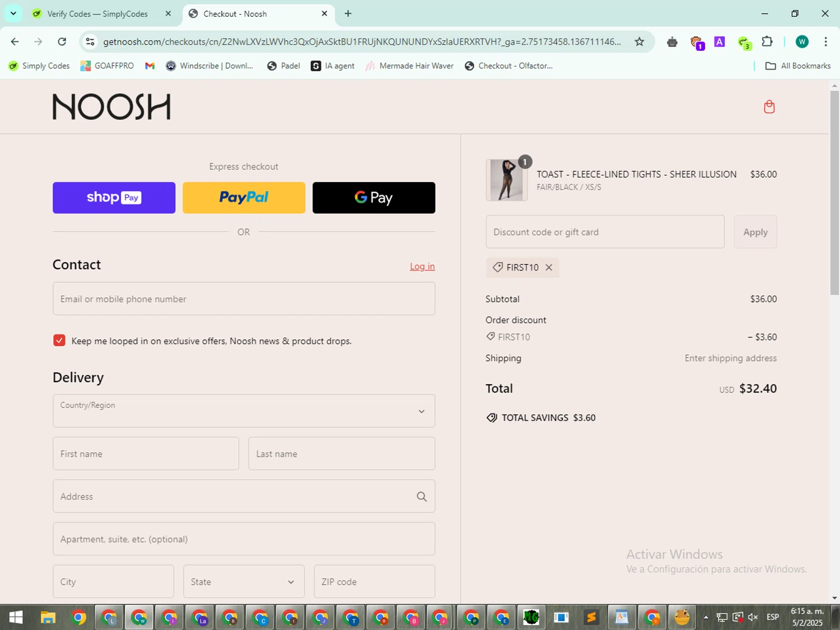Viewport: 840px width, 630px height.
Task: Focus the Last name field
Action: pyautogui.click(x=342, y=454)
